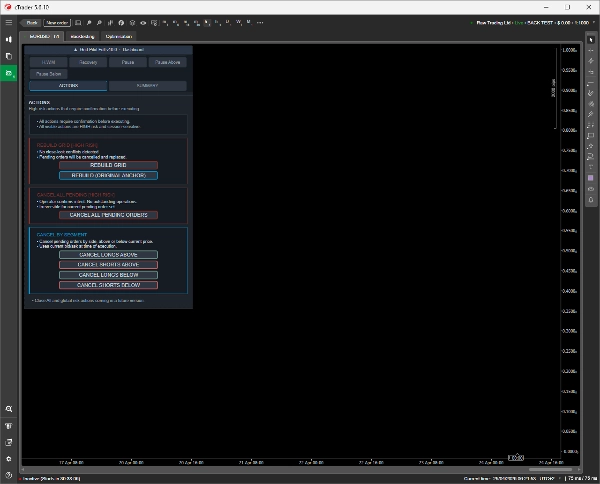
Task: Click CANCEL ALL PENDING ORDERS
Action: pos(108,215)
